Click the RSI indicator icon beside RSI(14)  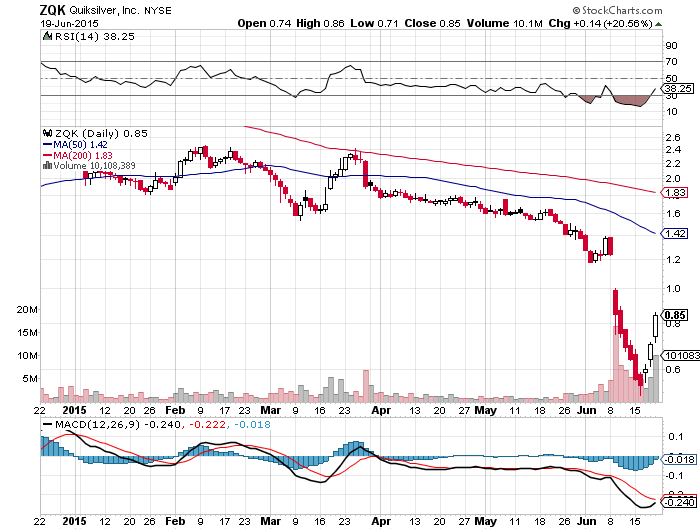[47, 36]
